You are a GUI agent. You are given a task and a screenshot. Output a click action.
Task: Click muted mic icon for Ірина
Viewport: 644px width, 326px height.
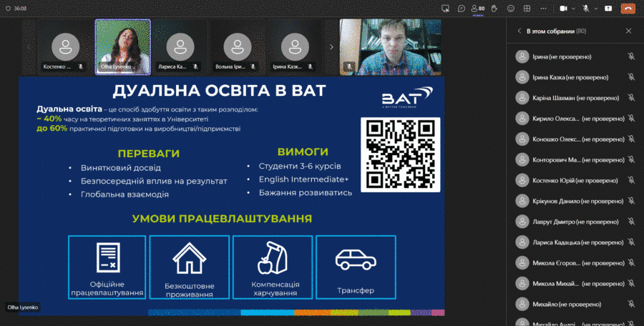click(x=631, y=56)
